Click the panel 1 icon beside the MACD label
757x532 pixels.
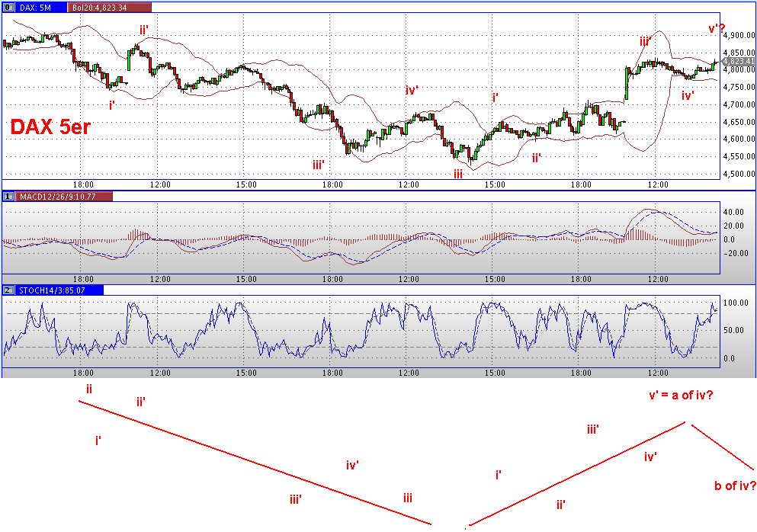(x=8, y=197)
